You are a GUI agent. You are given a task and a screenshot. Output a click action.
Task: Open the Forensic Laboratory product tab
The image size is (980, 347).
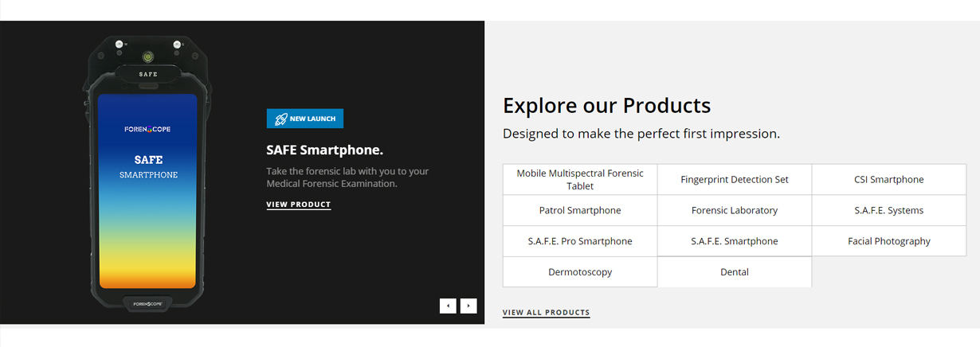[x=735, y=210]
